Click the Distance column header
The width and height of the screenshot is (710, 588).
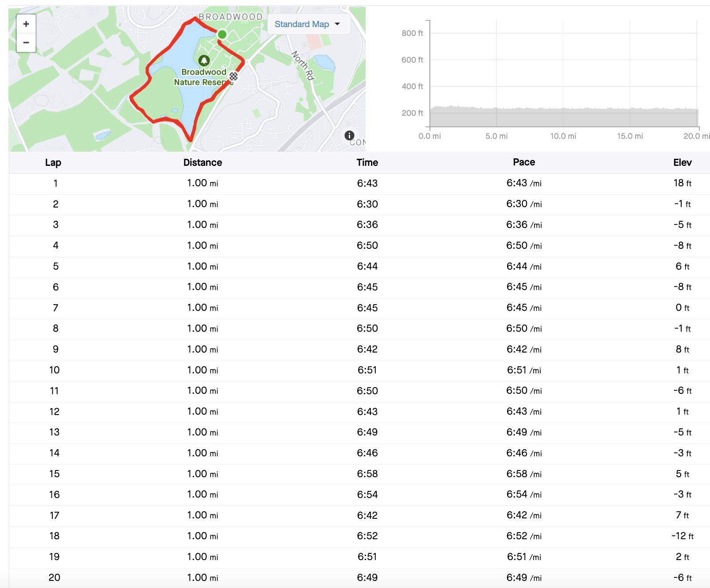coord(203,162)
